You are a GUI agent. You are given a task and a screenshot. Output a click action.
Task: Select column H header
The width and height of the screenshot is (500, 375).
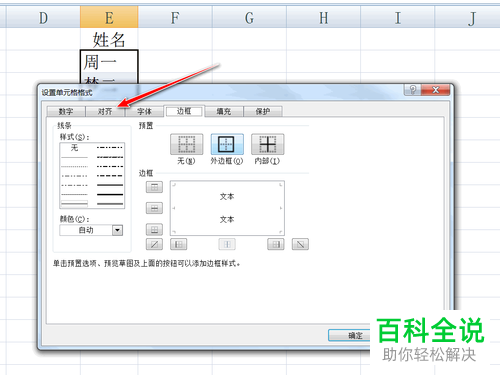(323, 18)
